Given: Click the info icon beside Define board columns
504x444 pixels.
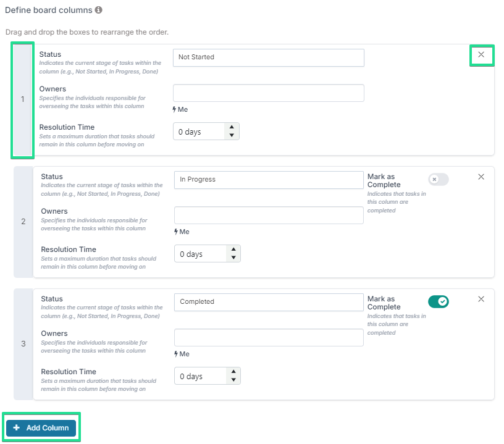Looking at the screenshot, I should point(98,10).
